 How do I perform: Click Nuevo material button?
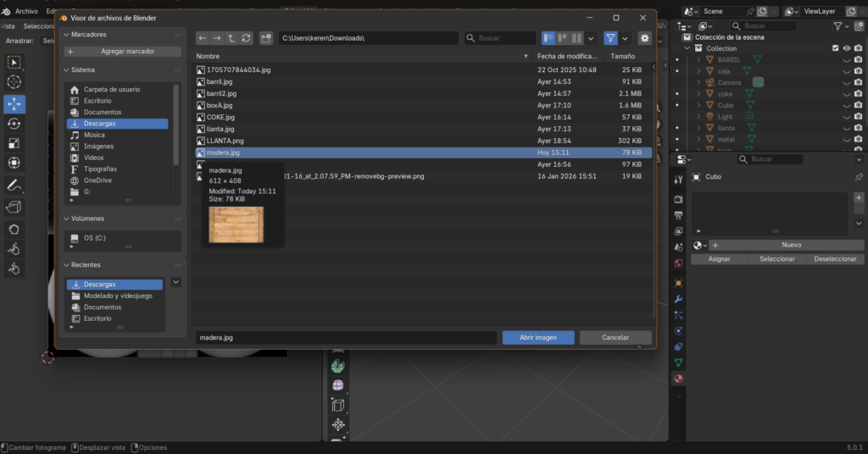tap(787, 245)
